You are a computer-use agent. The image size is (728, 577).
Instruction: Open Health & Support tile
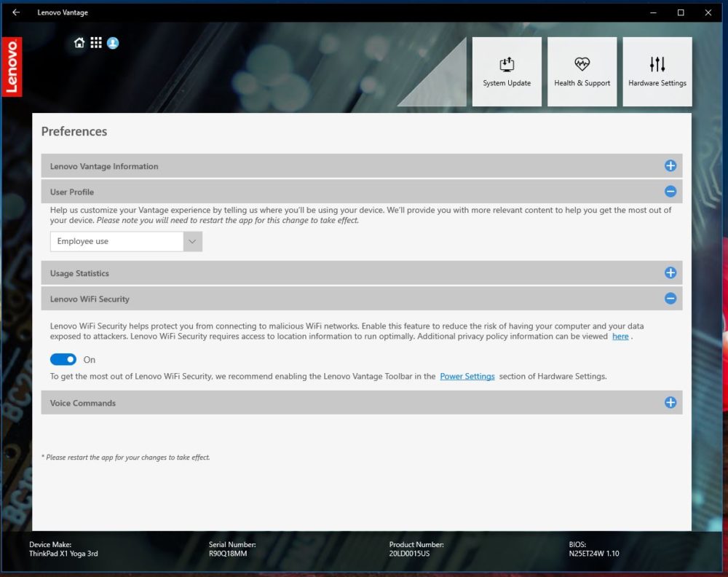point(582,71)
